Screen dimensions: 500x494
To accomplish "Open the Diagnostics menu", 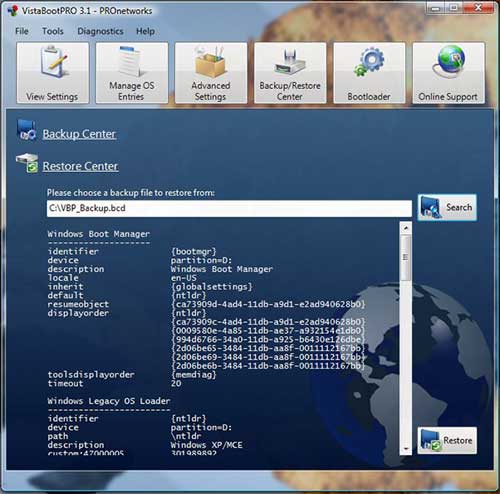I will [100, 31].
